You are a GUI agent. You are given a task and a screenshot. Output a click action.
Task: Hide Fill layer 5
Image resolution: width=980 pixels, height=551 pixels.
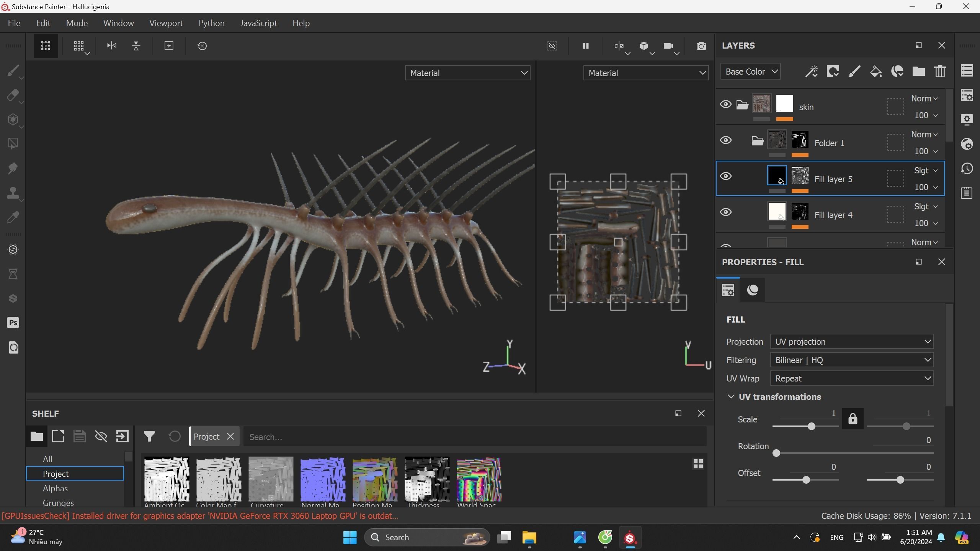point(725,176)
